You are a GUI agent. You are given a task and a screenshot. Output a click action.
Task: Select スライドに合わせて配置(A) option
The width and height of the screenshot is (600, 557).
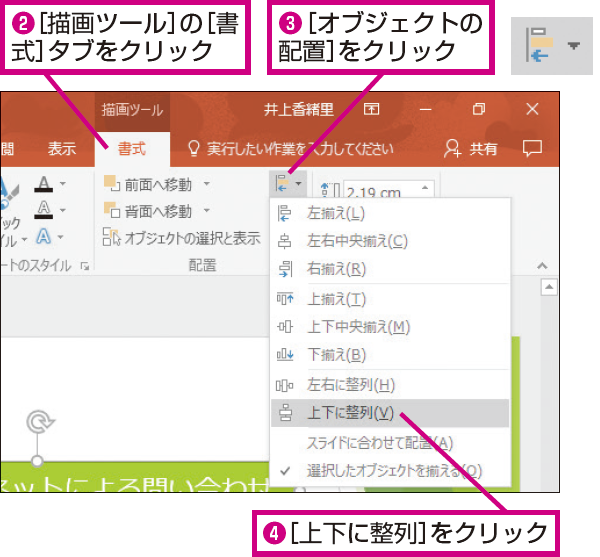tap(390, 443)
